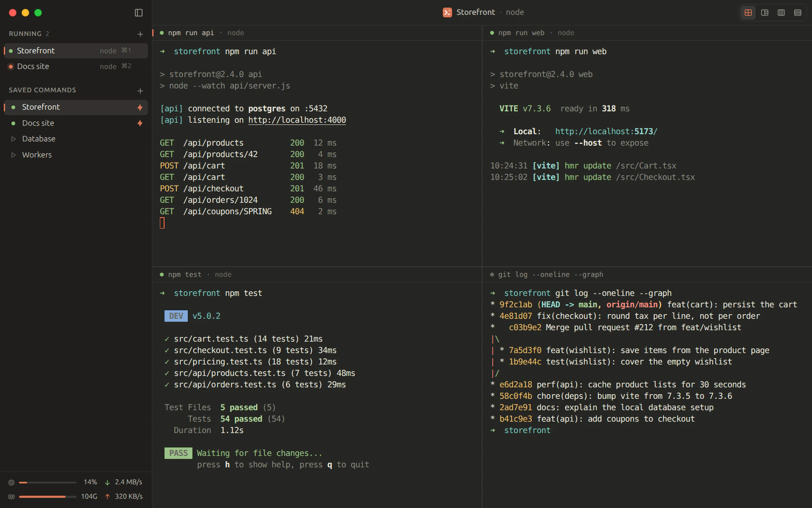812x508 pixels.
Task: Click the memory usage icon
Action: tap(11, 497)
